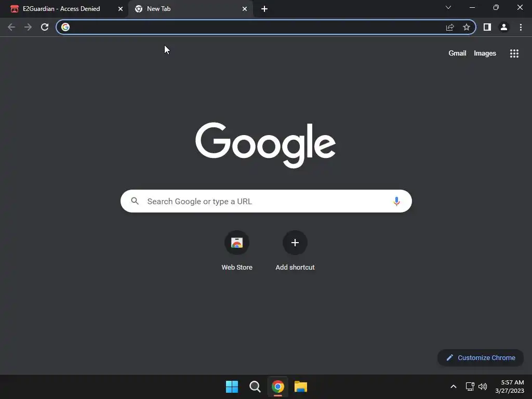Close the New Tab tab
The height and width of the screenshot is (399, 532).
tap(245, 9)
